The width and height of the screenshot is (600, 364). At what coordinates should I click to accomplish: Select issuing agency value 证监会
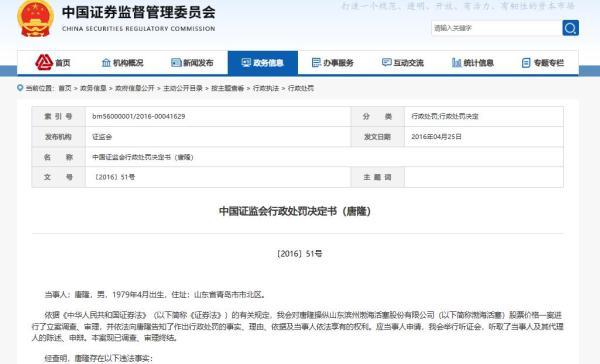102,137
